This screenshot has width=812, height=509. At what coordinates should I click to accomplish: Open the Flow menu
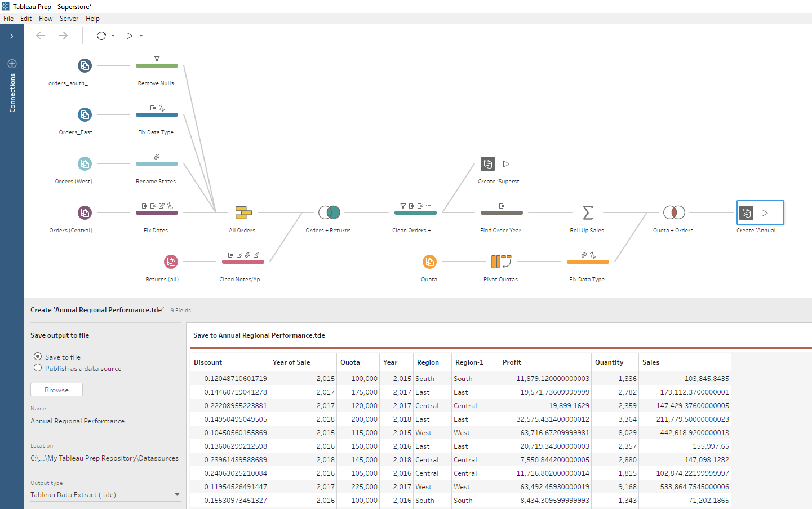pyautogui.click(x=45, y=18)
